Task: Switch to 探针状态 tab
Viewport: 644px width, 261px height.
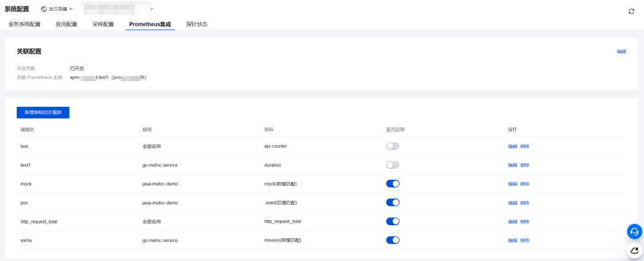Action: tap(197, 24)
